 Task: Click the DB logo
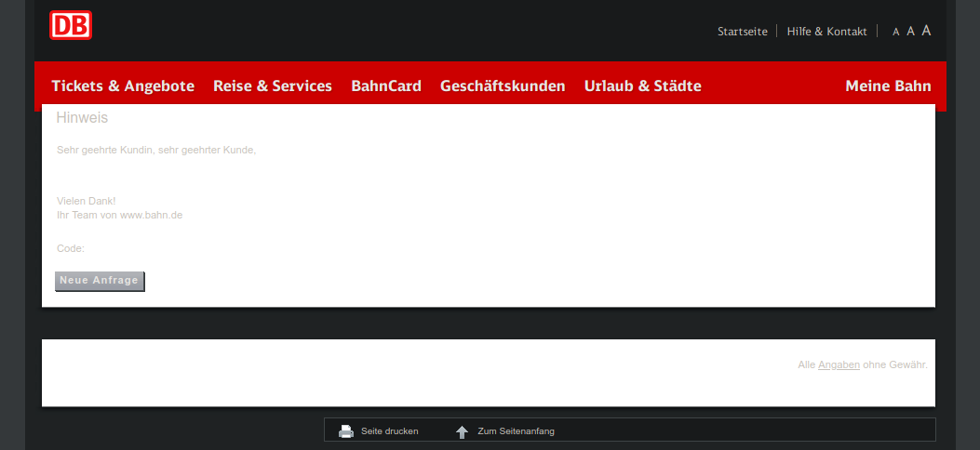click(71, 25)
